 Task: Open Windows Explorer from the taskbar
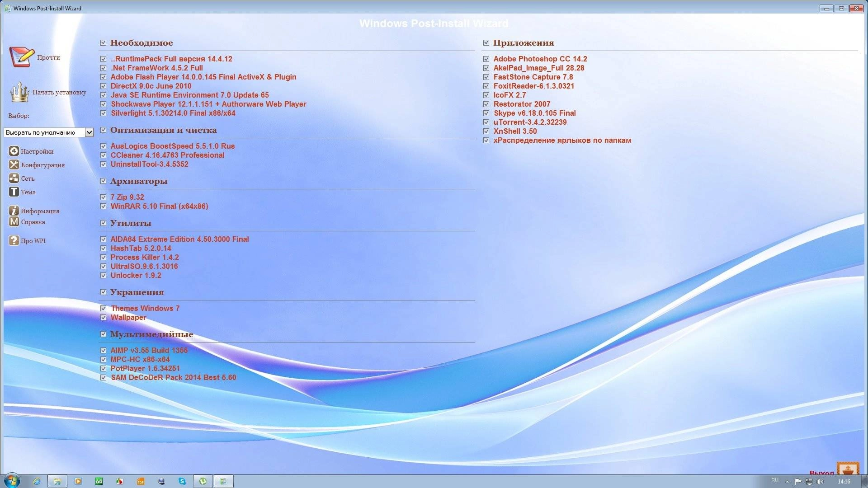[57, 481]
